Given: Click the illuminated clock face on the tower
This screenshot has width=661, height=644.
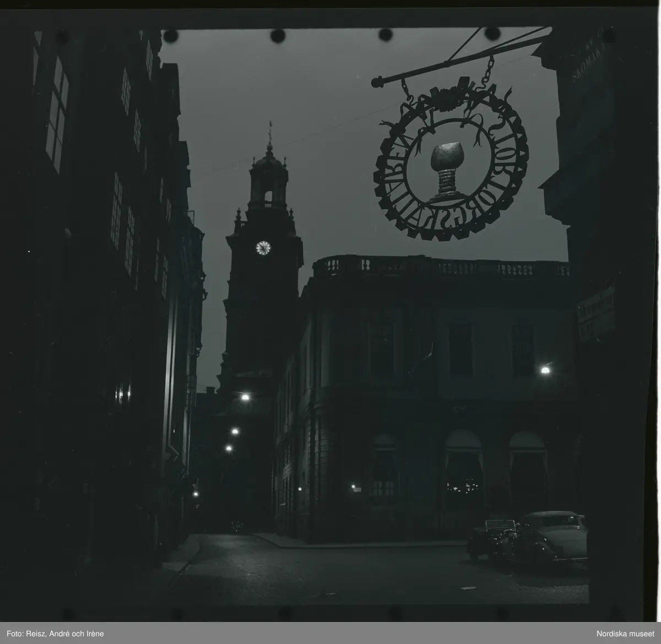Looking at the screenshot, I should tap(263, 248).
